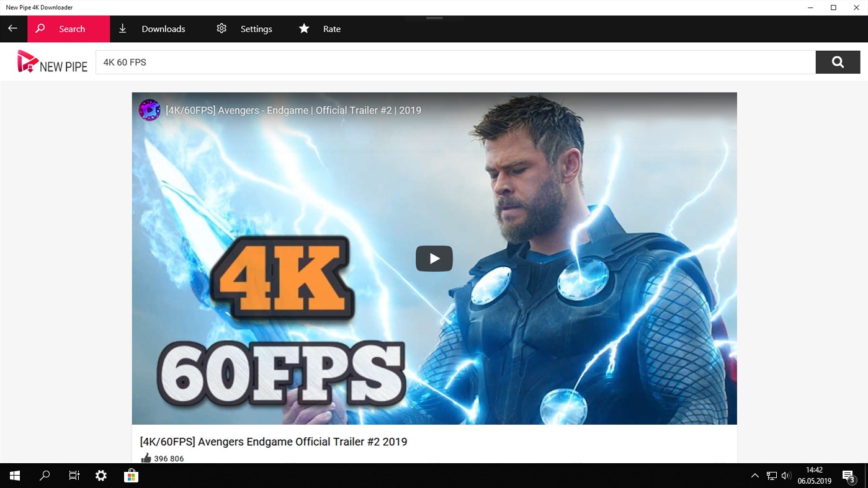This screenshot has width=868, height=488.
Task: Open the Settings tab
Action: coord(244,29)
